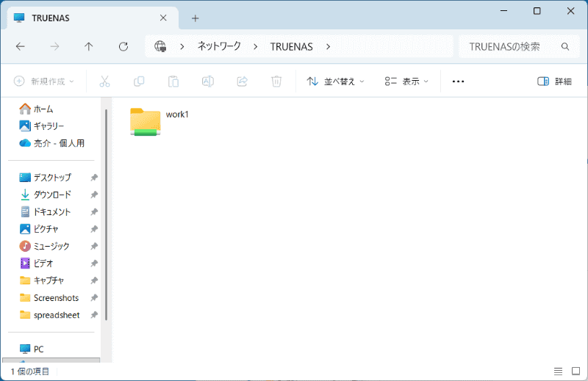Go up one folder level

88,46
